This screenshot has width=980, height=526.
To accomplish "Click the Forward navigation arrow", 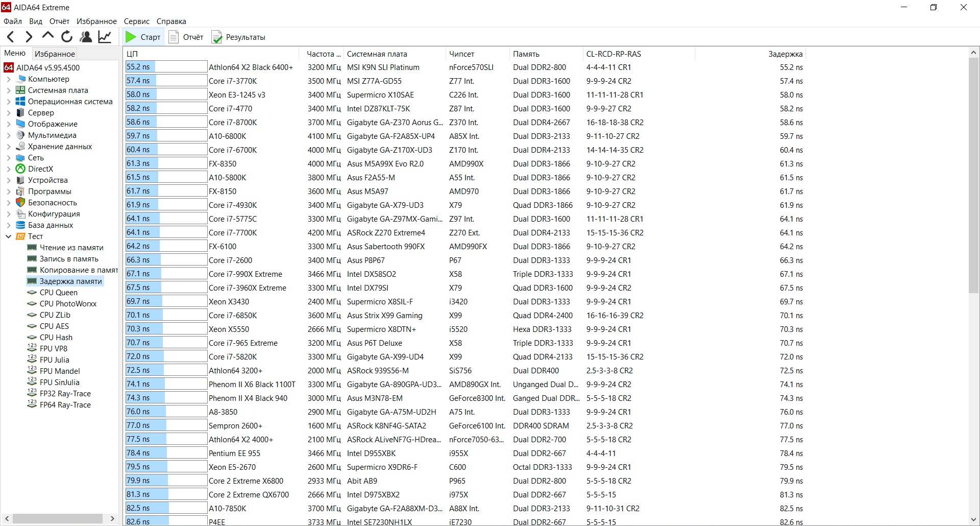I will [x=29, y=37].
